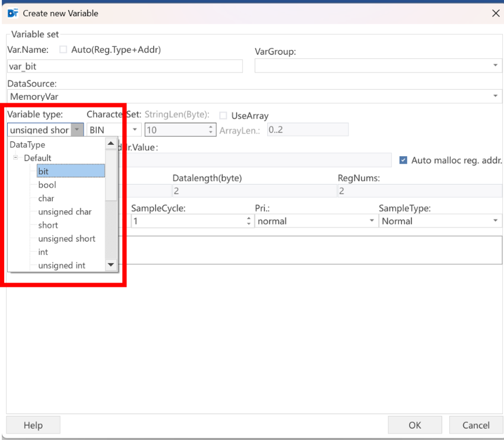Click the data type list scrollbar thumb
This screenshot has width=504, height=440.
[111, 175]
